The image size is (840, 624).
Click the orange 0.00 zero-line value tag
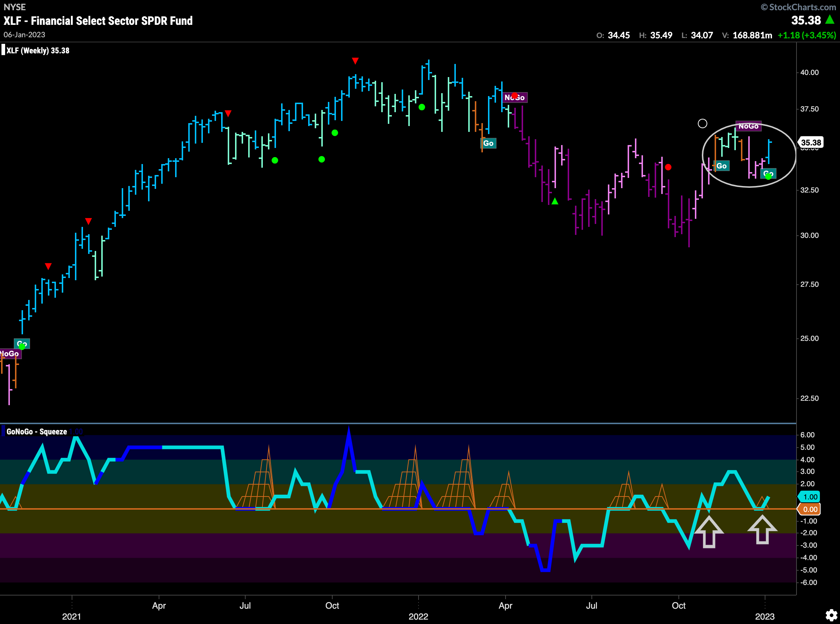click(809, 509)
